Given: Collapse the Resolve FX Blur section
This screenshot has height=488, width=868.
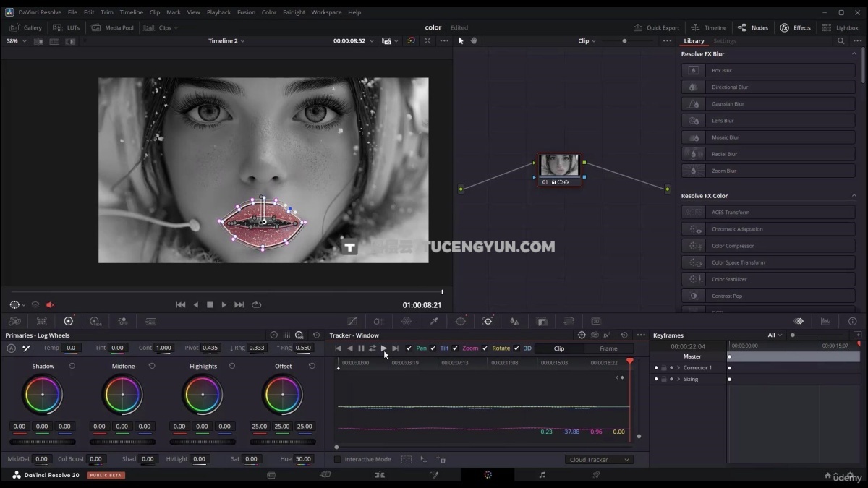Looking at the screenshot, I should tap(854, 54).
